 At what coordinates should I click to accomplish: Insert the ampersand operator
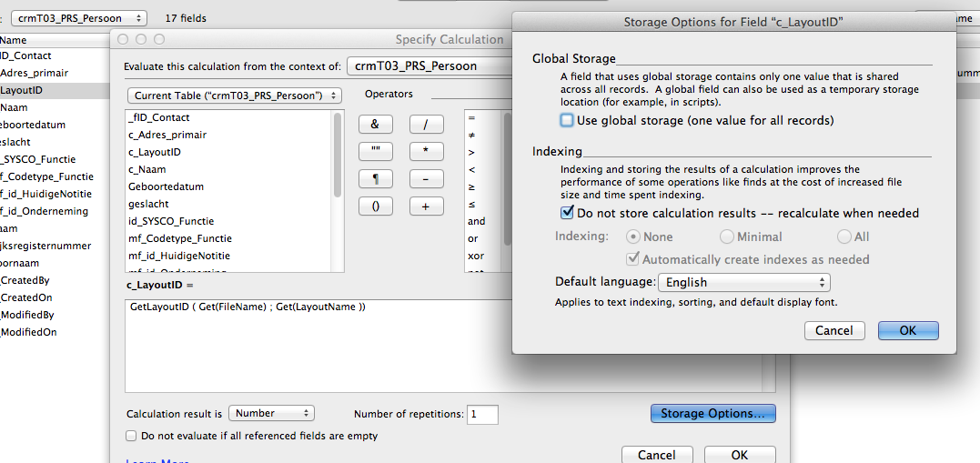click(x=375, y=125)
